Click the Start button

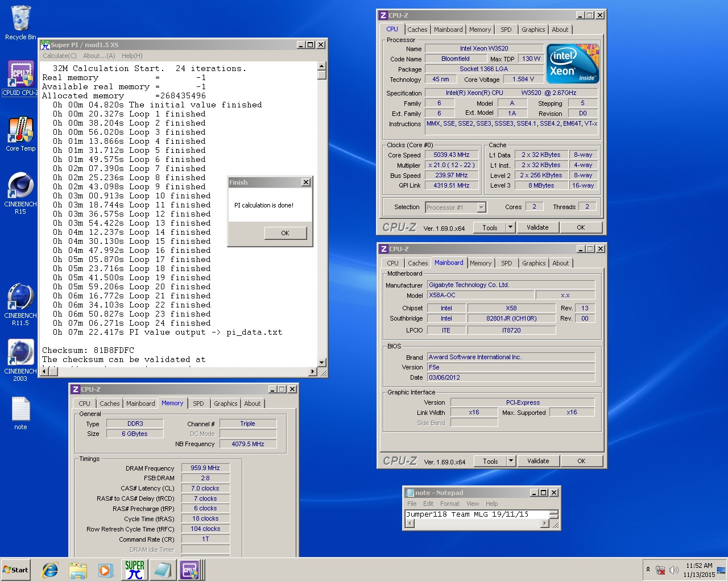(16, 570)
